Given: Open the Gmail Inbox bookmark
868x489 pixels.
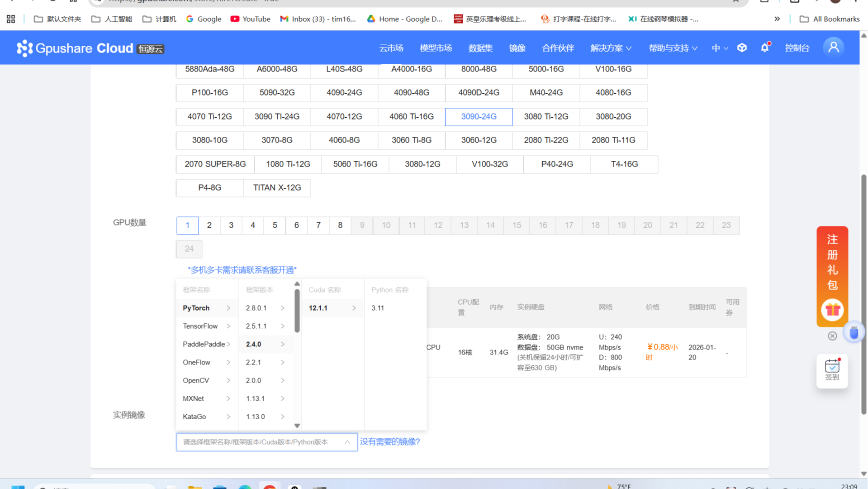Looking at the screenshot, I should (x=318, y=19).
